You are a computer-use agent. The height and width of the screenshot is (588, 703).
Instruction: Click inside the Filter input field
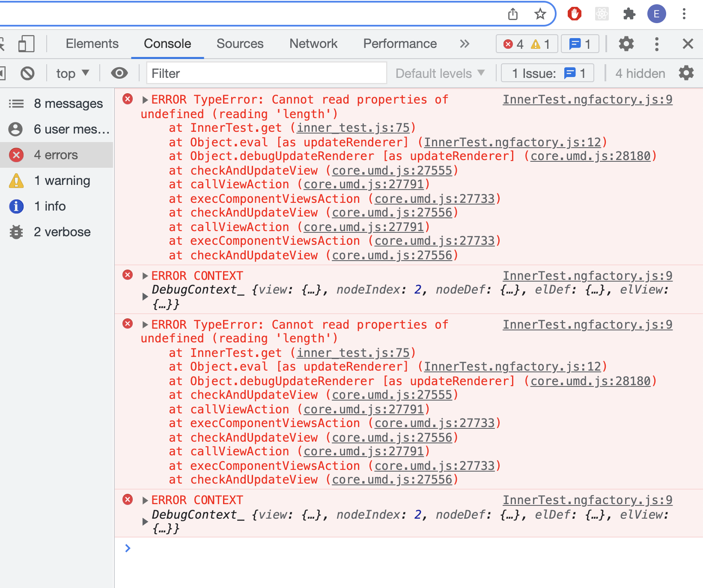(x=265, y=73)
